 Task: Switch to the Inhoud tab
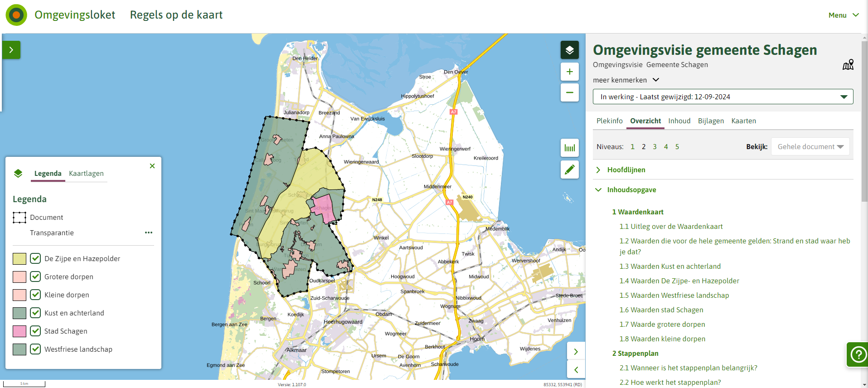(x=679, y=121)
